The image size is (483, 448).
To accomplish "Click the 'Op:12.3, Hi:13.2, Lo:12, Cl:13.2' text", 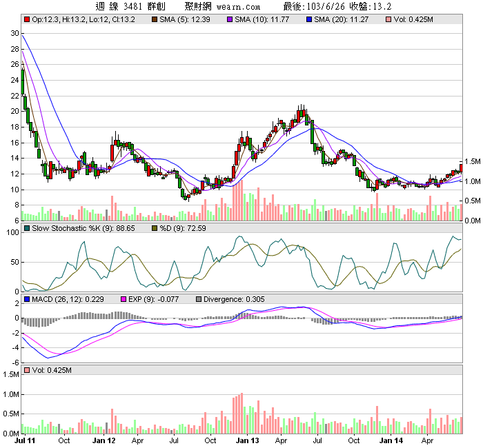I will pos(83,19).
